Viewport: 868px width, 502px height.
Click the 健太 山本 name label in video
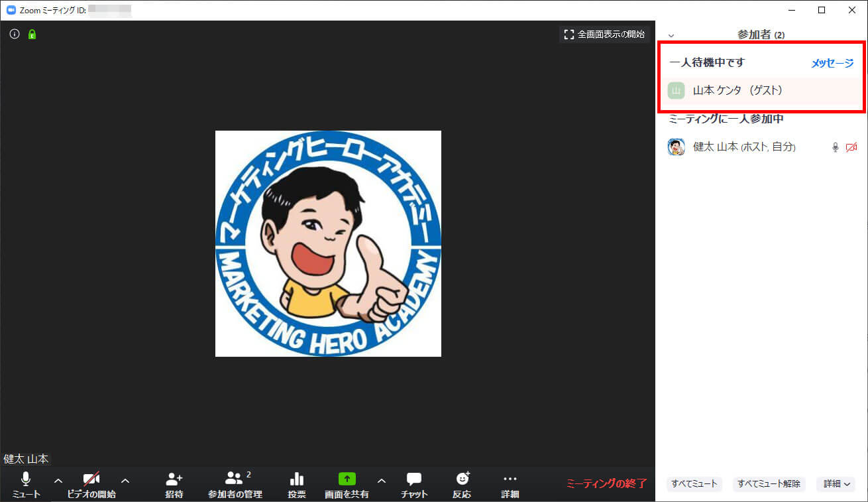tap(26, 459)
